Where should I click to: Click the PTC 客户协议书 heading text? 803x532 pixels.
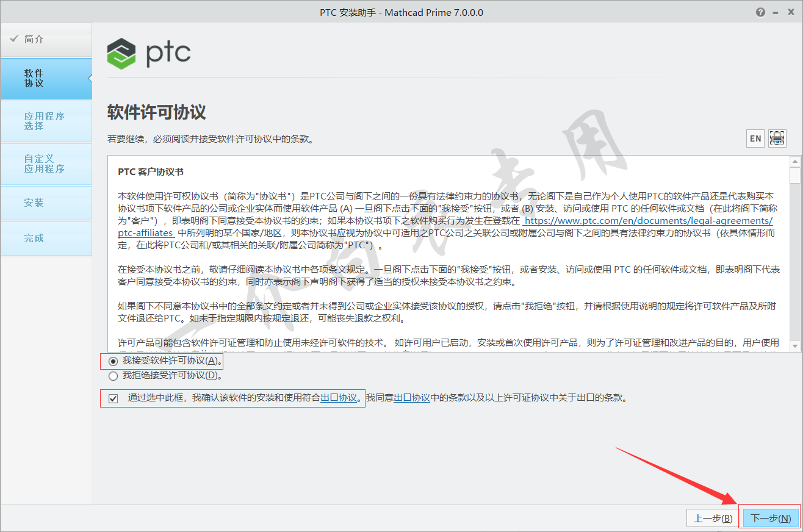(151, 172)
